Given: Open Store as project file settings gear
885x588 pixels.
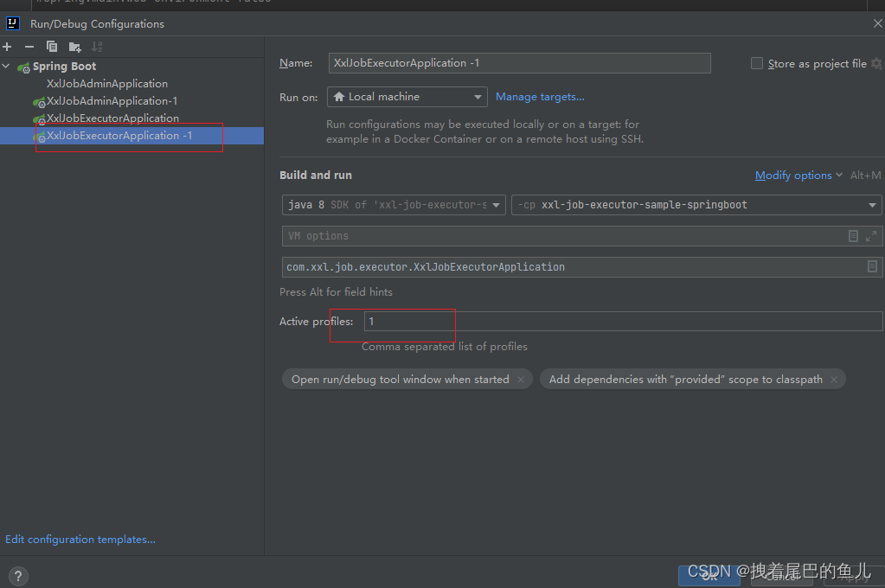Looking at the screenshot, I should pos(876,63).
